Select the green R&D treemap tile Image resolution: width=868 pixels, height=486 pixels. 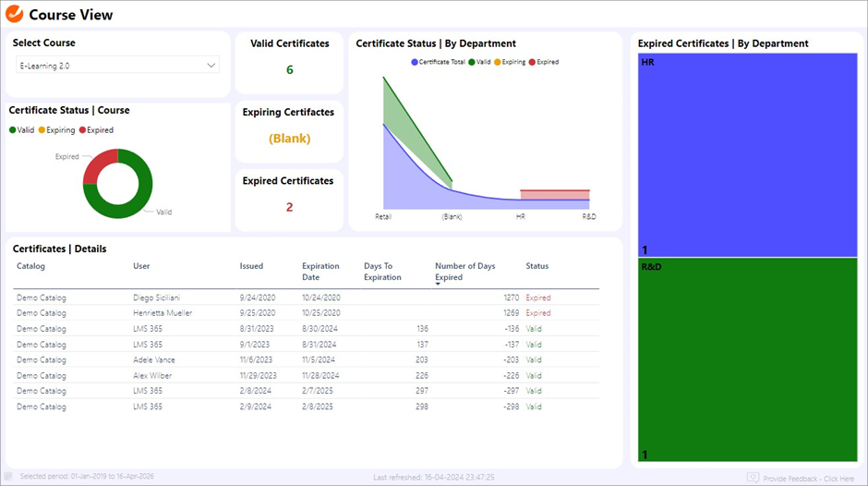click(x=749, y=359)
